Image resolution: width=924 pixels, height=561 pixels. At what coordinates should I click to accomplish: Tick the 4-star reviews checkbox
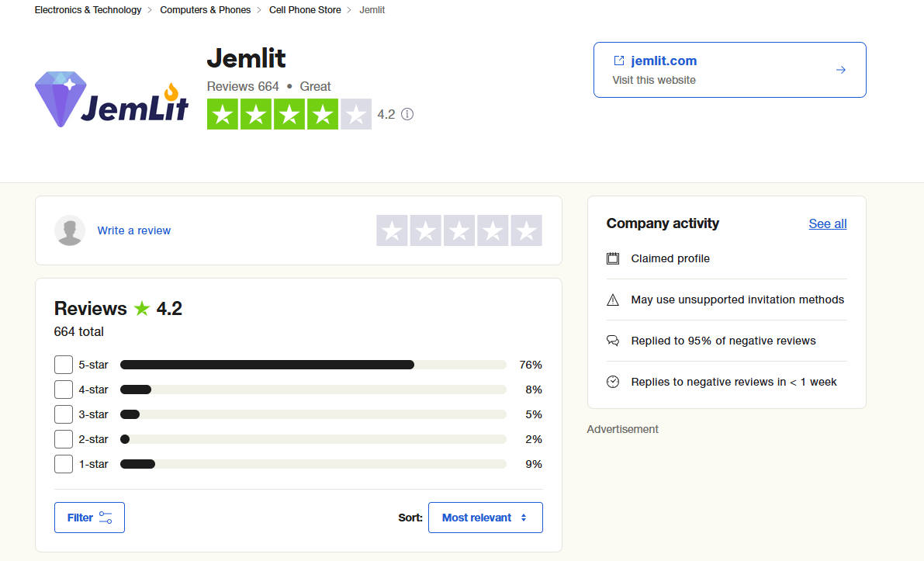(x=64, y=390)
